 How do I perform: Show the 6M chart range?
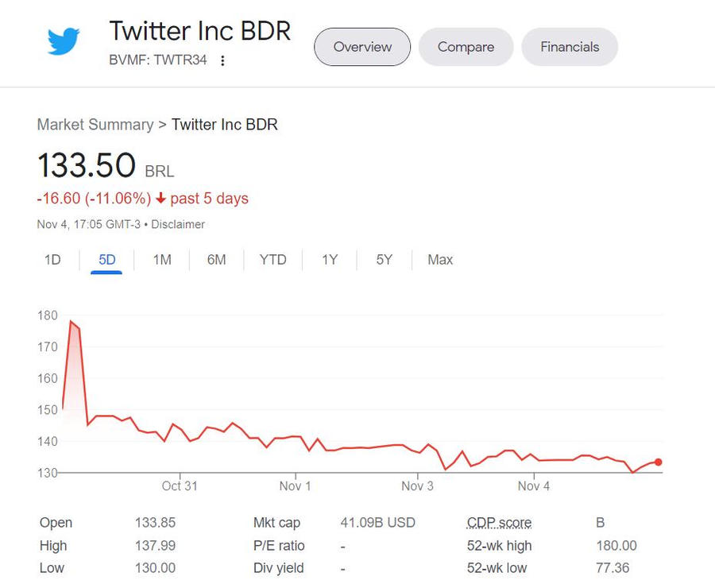(216, 260)
